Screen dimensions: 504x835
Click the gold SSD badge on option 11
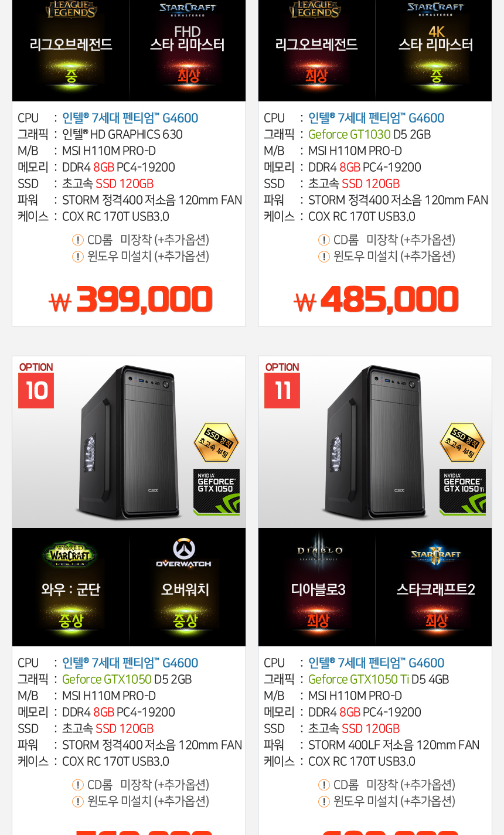462,442
